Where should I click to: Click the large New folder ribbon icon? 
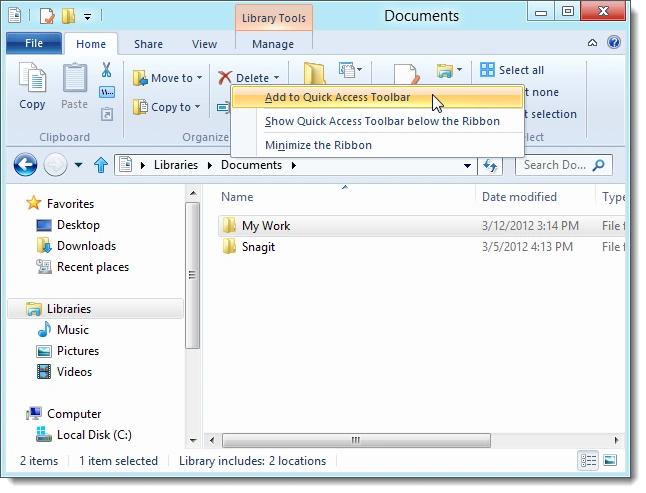[x=315, y=73]
